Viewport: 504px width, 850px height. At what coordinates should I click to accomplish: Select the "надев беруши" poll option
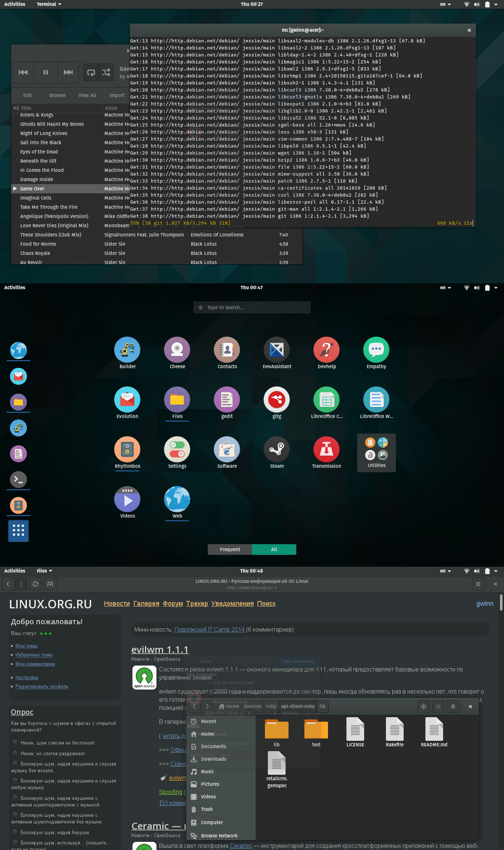pyautogui.click(x=15, y=832)
